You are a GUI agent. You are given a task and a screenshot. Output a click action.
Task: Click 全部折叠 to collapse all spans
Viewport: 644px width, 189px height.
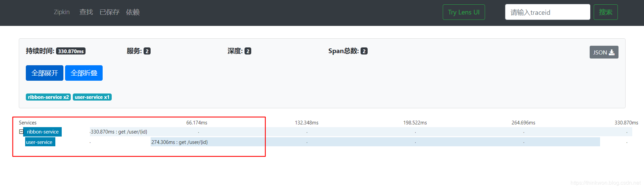[84, 73]
